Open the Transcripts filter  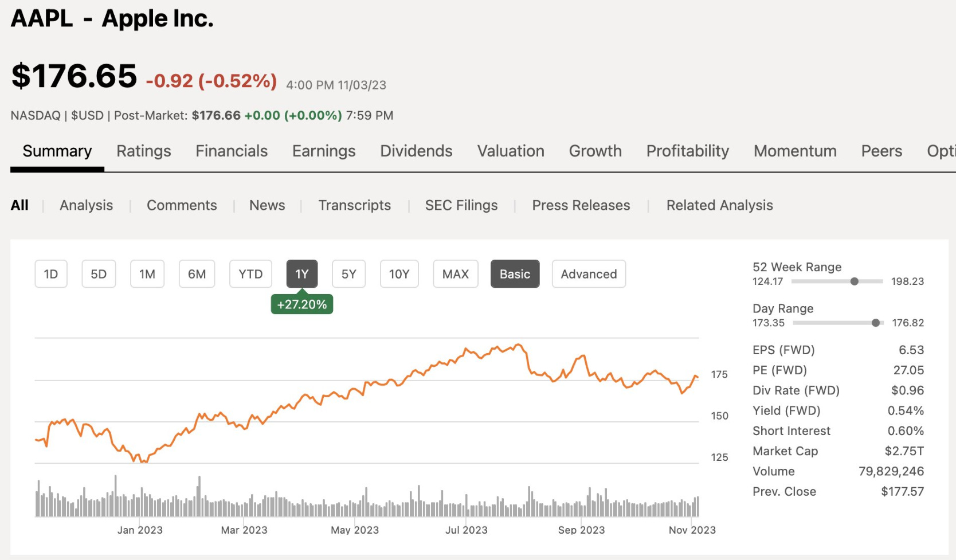point(355,205)
